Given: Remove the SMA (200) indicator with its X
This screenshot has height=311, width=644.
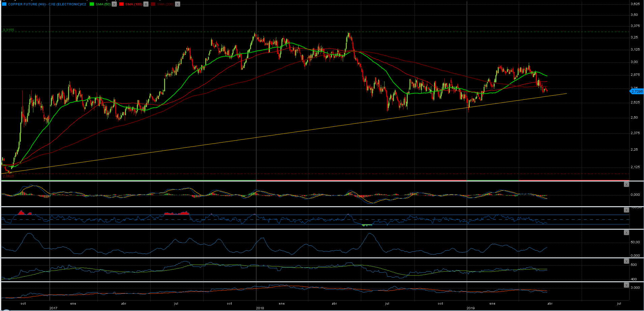Looking at the screenshot, I should click(178, 4).
